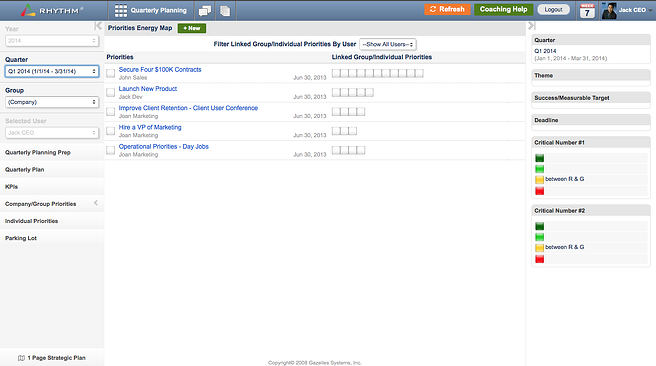Screen dimensions: 656x366
Task: Click yellow swatch in Critical Number #1
Action: click(x=540, y=179)
